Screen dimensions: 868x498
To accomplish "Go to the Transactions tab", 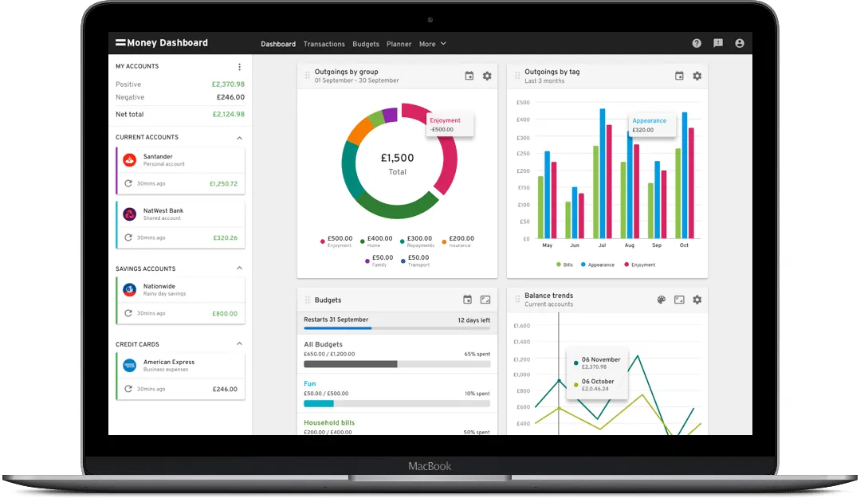I will click(x=324, y=44).
